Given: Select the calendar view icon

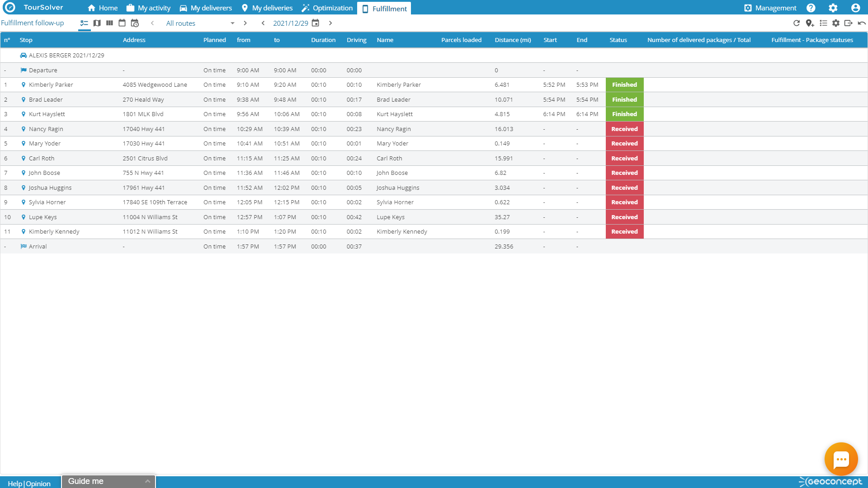Looking at the screenshot, I should coord(122,23).
